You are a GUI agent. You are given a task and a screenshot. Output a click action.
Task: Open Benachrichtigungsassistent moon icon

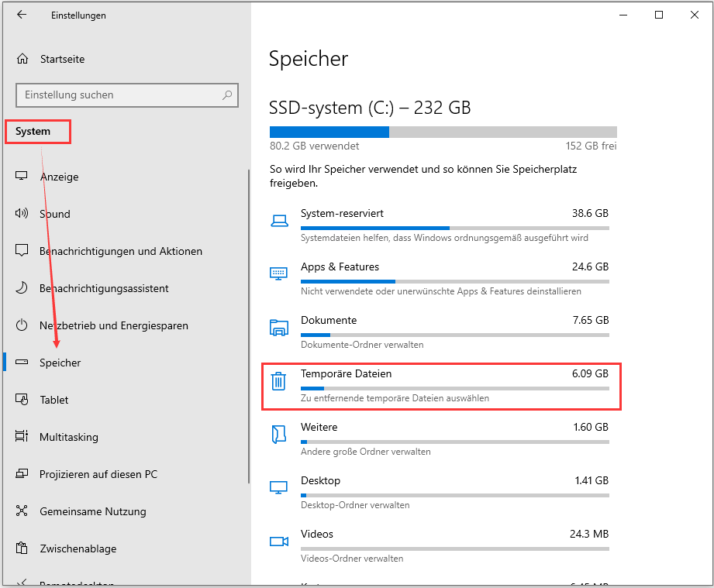coord(22,287)
